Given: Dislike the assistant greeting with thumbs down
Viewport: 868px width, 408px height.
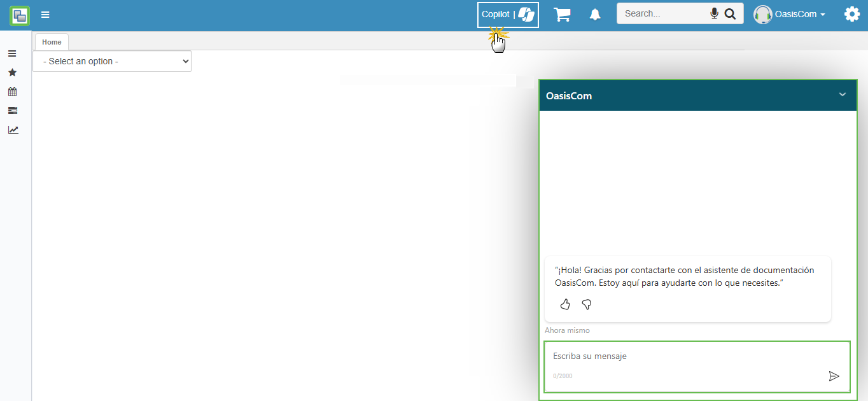Looking at the screenshot, I should pos(587,305).
